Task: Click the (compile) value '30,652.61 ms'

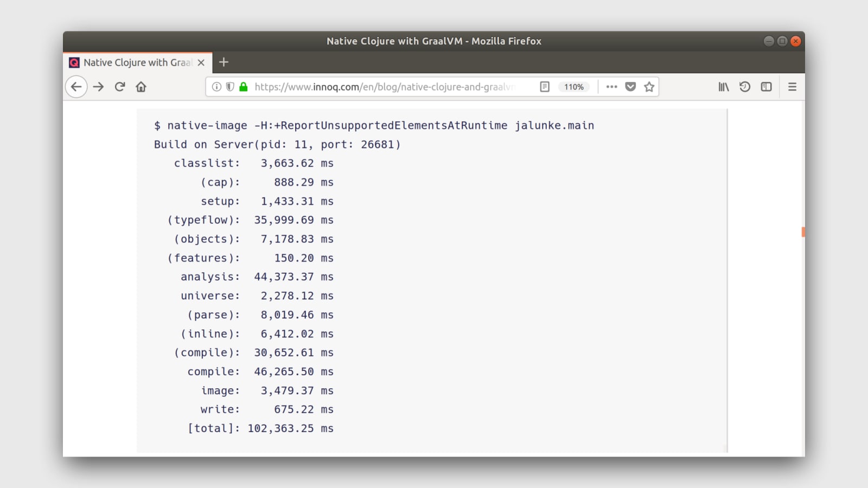Action: pos(294,353)
